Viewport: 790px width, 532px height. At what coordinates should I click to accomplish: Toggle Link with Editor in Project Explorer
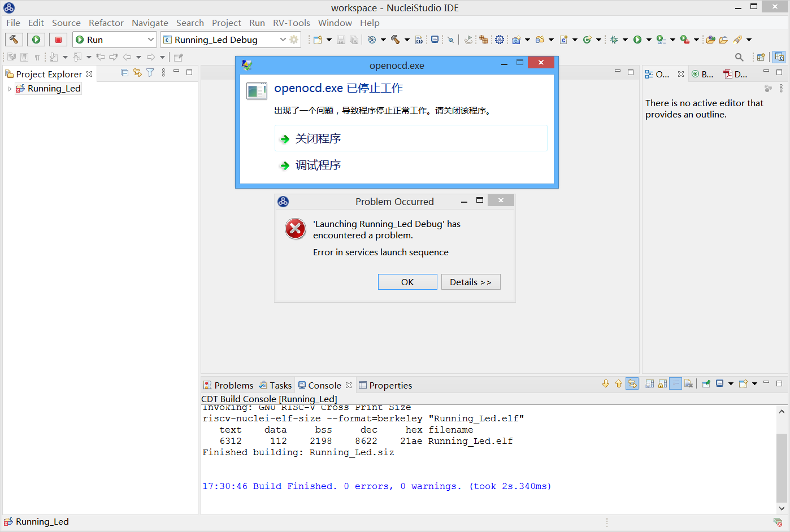pyautogui.click(x=137, y=72)
